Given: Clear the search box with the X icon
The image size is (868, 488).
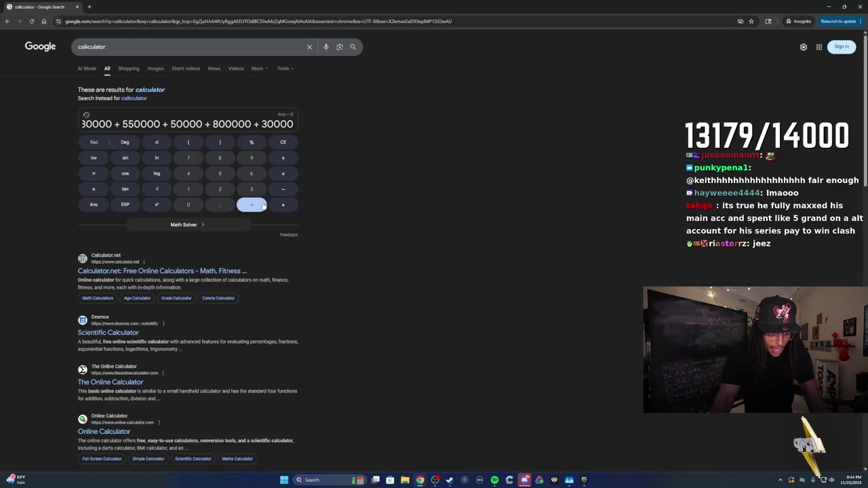Looking at the screenshot, I should [x=309, y=47].
